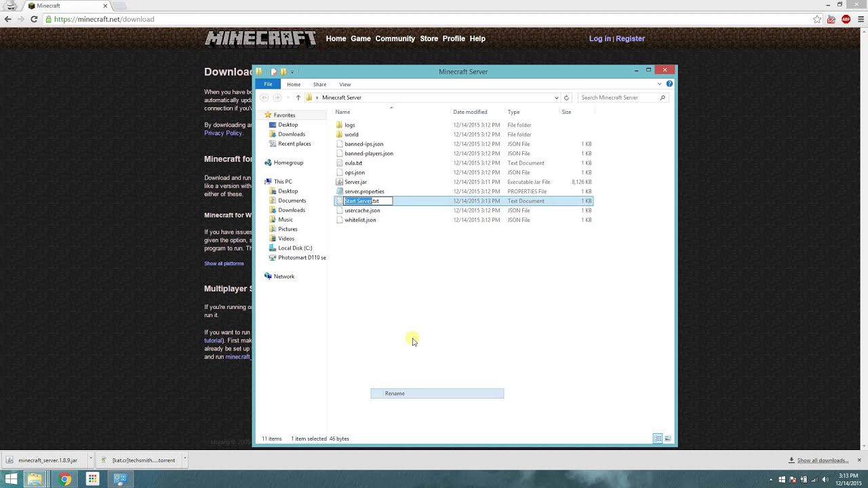
Task: Expand the Explorer ribbon chevron
Action: pos(659,84)
